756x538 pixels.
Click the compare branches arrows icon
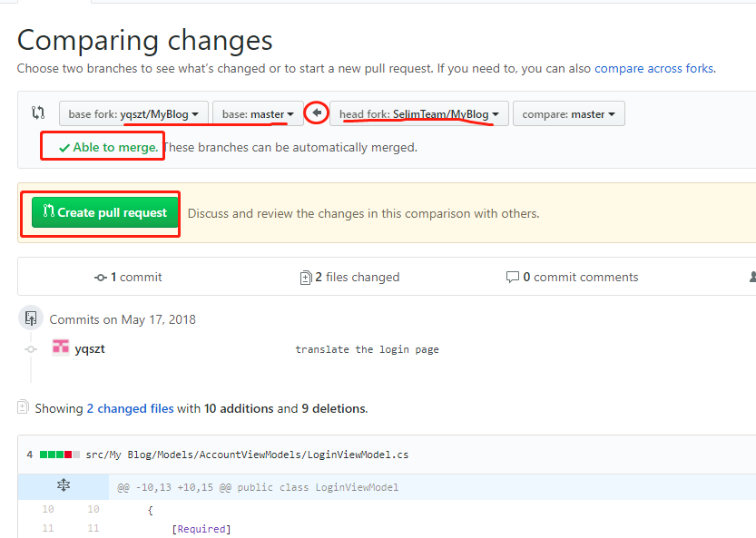[x=36, y=112]
